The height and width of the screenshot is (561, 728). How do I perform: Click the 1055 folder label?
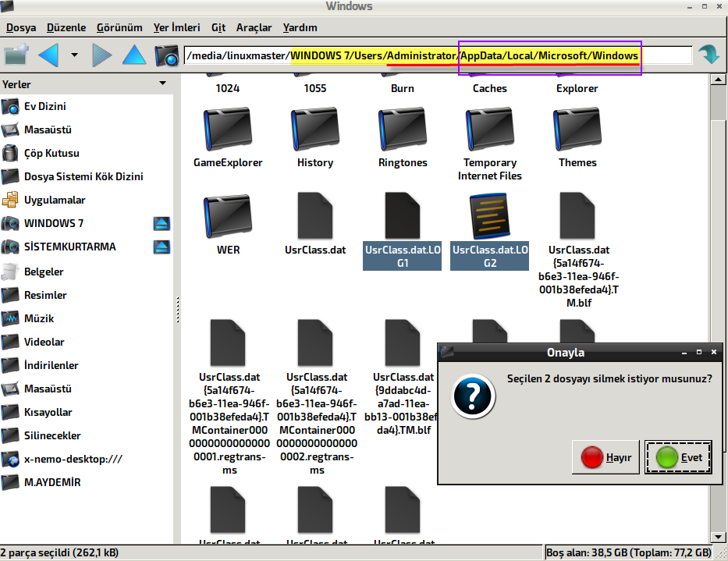pos(314,88)
